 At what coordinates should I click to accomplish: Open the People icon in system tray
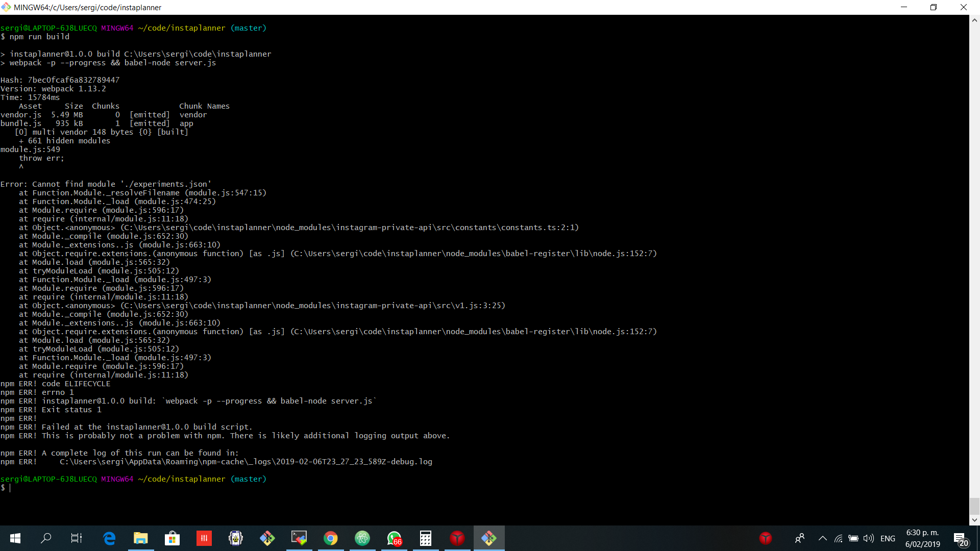[800, 538]
